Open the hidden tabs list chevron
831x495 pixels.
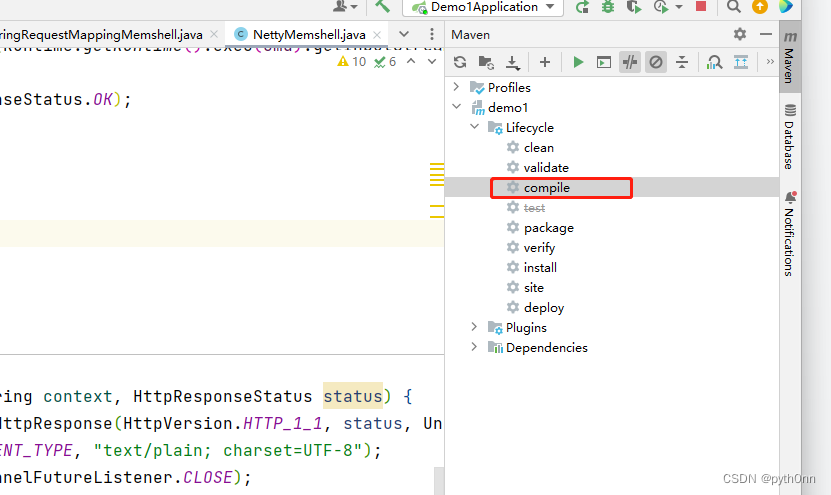click(404, 34)
